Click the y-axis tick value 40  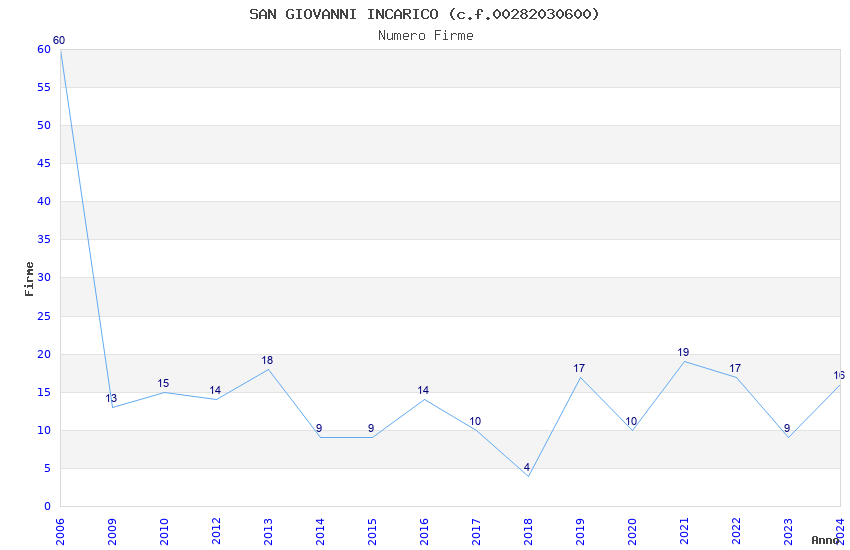point(44,201)
